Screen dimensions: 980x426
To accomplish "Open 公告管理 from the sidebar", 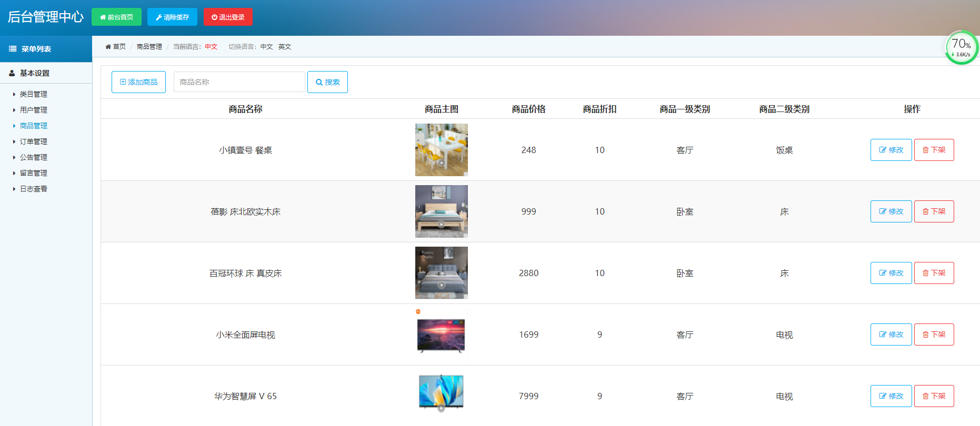I will click(33, 157).
